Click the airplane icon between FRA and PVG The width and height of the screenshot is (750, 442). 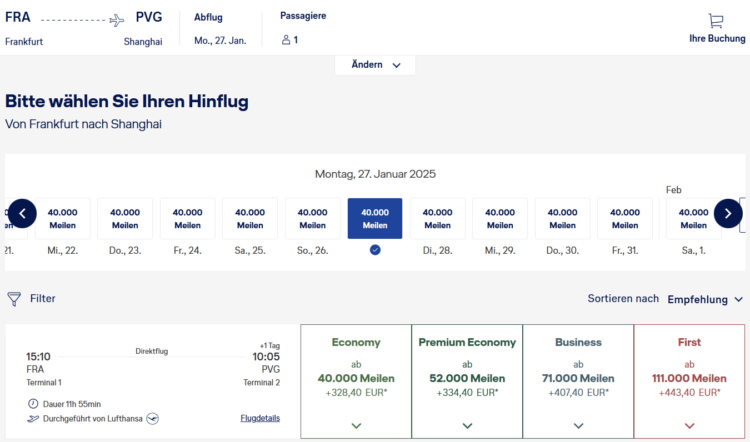coord(116,20)
